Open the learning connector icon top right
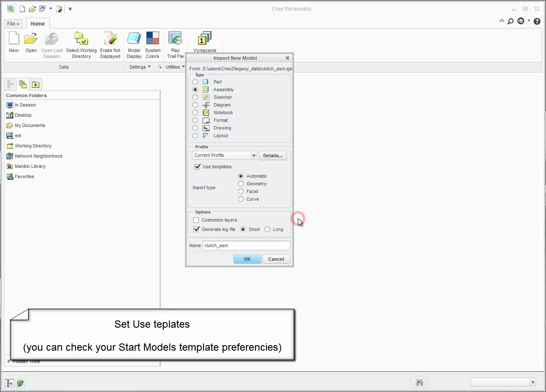 521,21
